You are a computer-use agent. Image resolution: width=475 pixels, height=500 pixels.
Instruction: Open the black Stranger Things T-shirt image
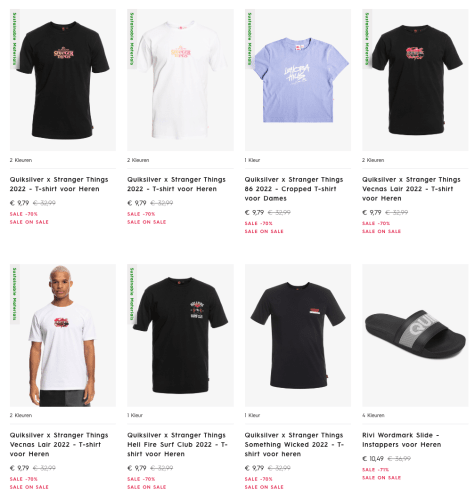[63, 80]
